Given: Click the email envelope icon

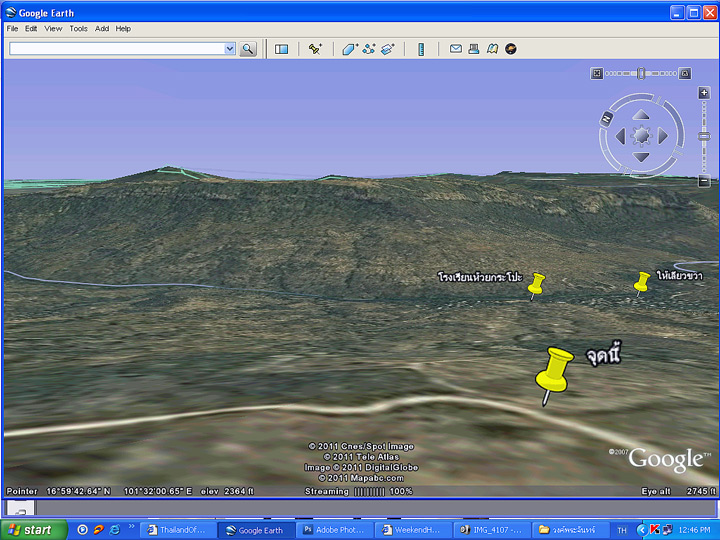Looking at the screenshot, I should [455, 49].
